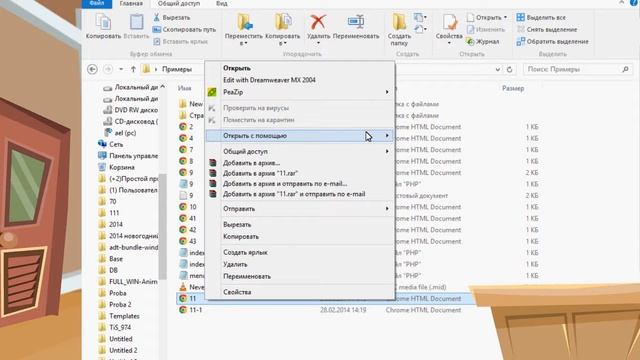The width and height of the screenshot is (640, 360).
Task: Select the FULL_WIN-Anim folder in the tree
Action: 128,282
